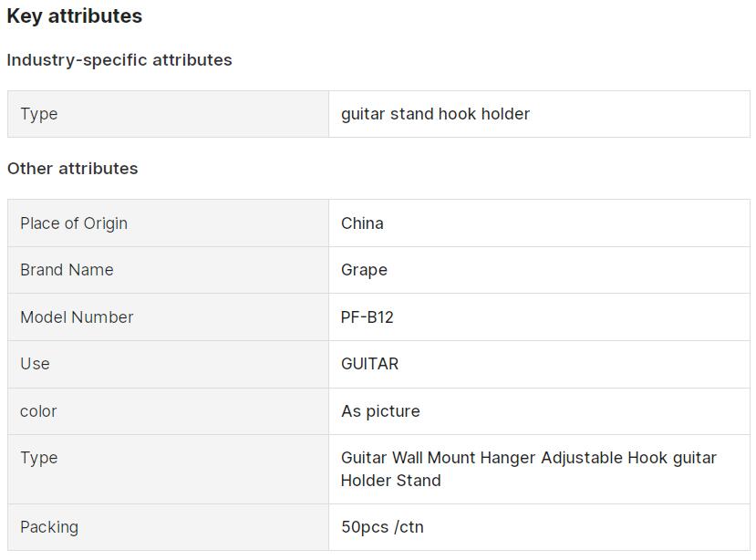Click the 'Industry-specific attributes' subheading
This screenshot has width=756, height=560.
119,60
